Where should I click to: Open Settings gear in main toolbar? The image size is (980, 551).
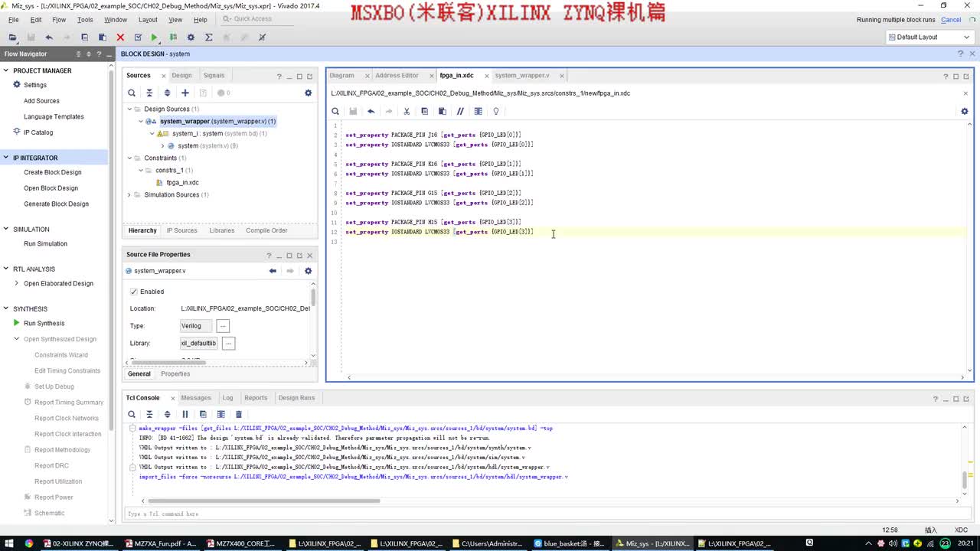point(191,37)
